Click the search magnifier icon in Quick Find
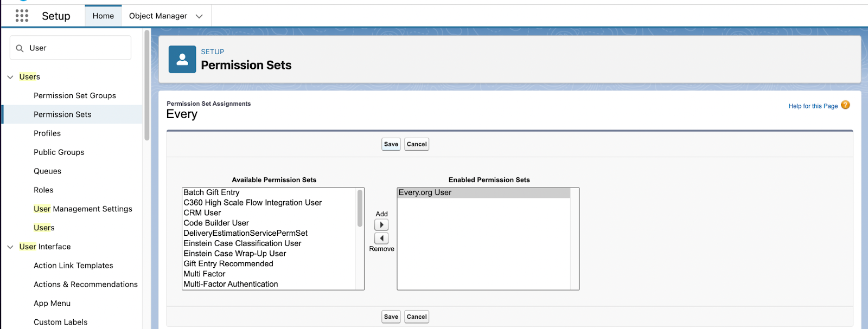This screenshot has height=329, width=868. [x=20, y=48]
